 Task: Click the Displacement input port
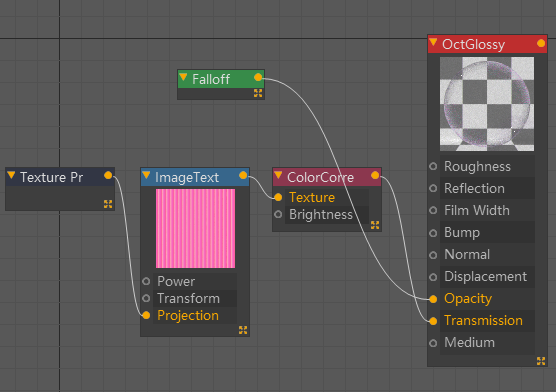click(433, 277)
